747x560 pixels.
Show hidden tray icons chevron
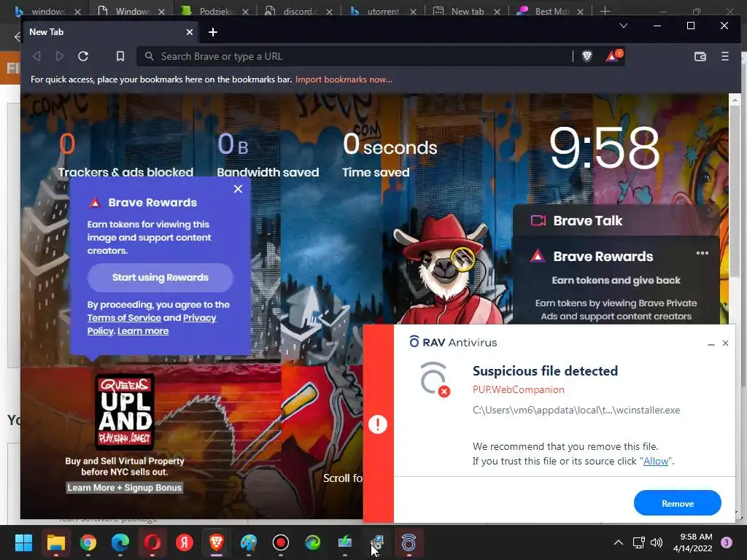(x=618, y=542)
